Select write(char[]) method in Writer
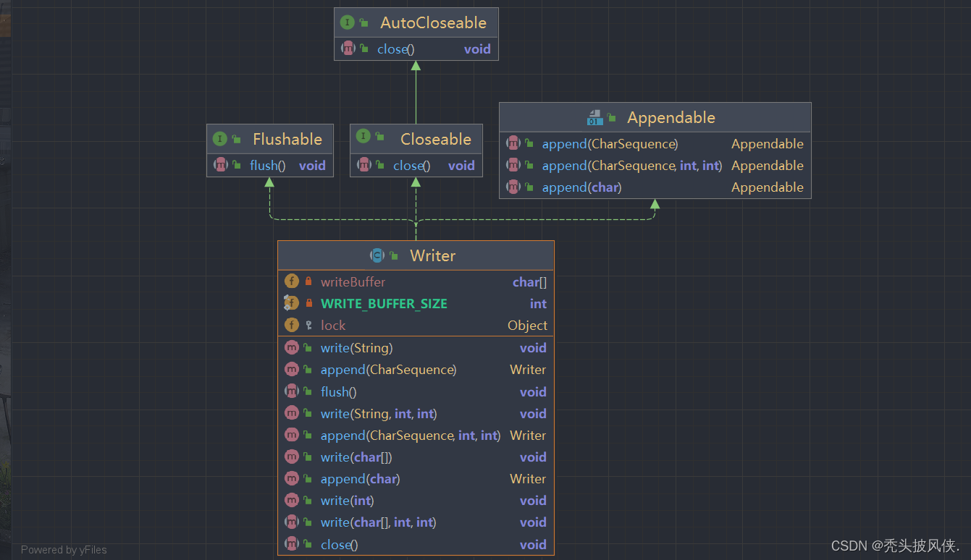 416,457
